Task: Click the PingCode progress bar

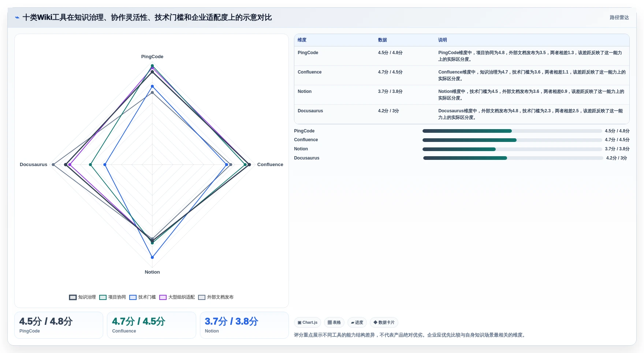Action: click(x=512, y=131)
